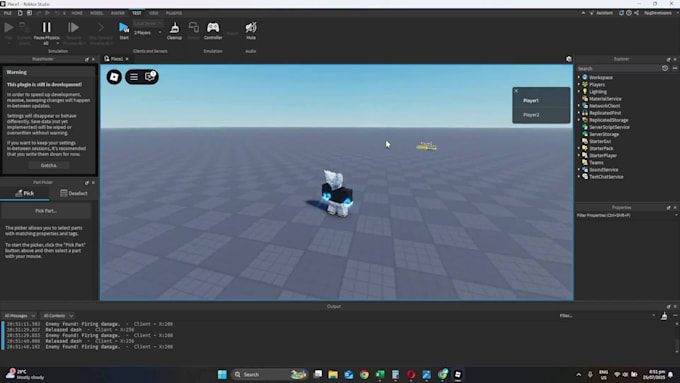Show hidden system tray icons

(579, 374)
